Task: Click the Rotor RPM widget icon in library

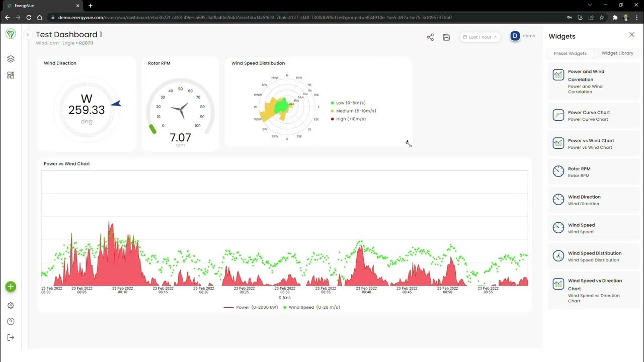Action: [x=558, y=171]
